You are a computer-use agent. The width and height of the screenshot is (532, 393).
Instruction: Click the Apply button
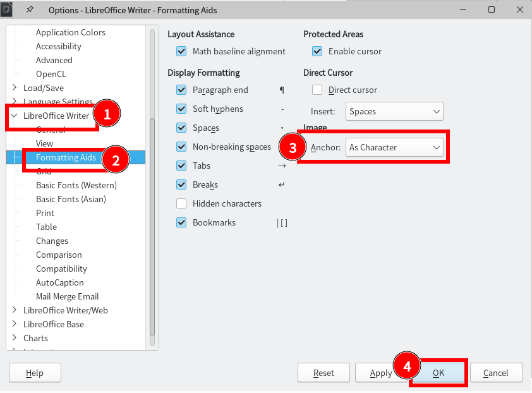[381, 373]
